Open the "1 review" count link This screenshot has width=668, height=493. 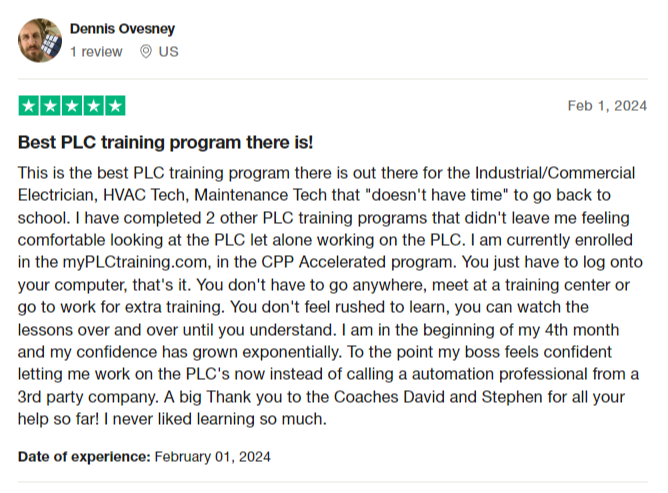tap(96, 52)
